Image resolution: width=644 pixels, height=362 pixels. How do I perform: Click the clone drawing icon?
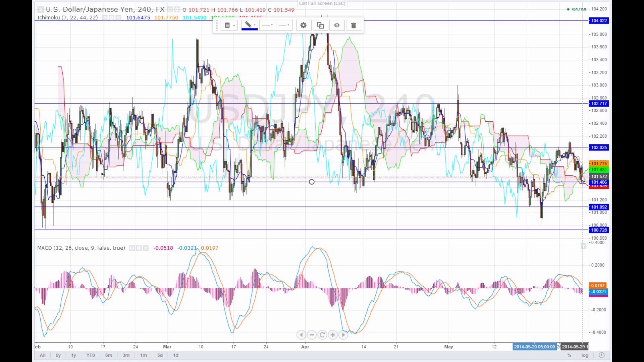(x=320, y=25)
